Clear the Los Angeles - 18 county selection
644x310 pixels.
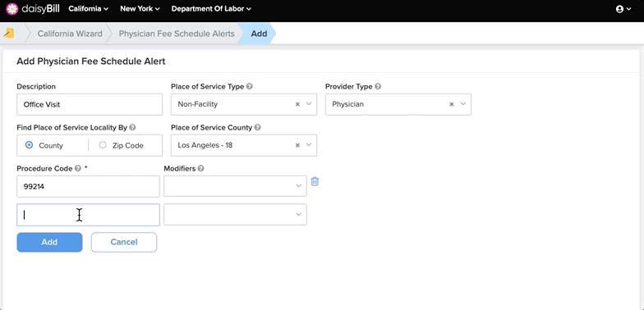[x=297, y=144]
